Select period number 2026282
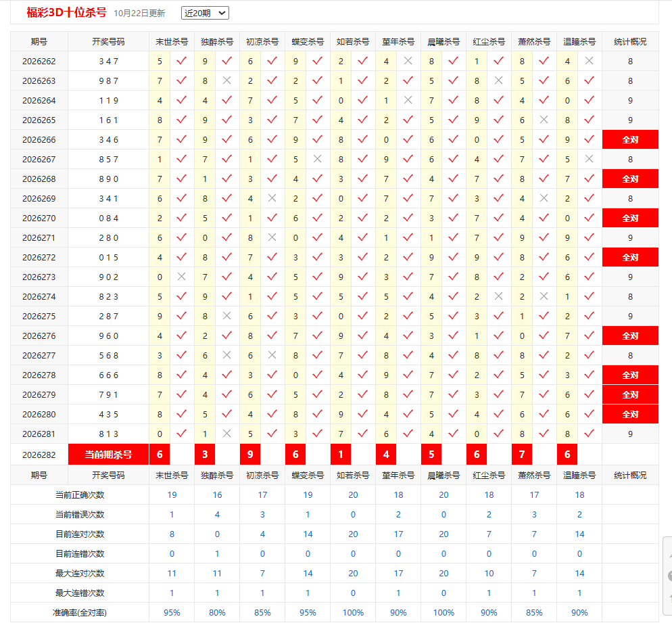 (39, 455)
